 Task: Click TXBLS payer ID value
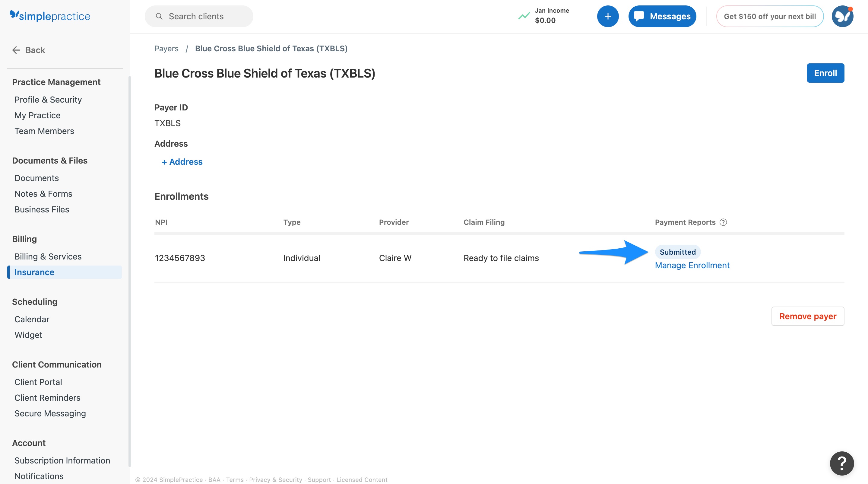pyautogui.click(x=167, y=123)
